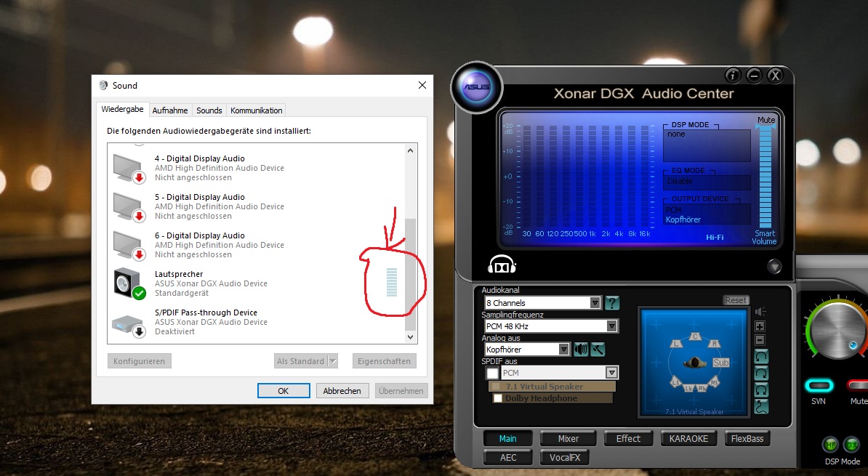The width and height of the screenshot is (868, 476).
Task: Click the top rotate arrow beside the speaker map
Action: tap(761, 357)
